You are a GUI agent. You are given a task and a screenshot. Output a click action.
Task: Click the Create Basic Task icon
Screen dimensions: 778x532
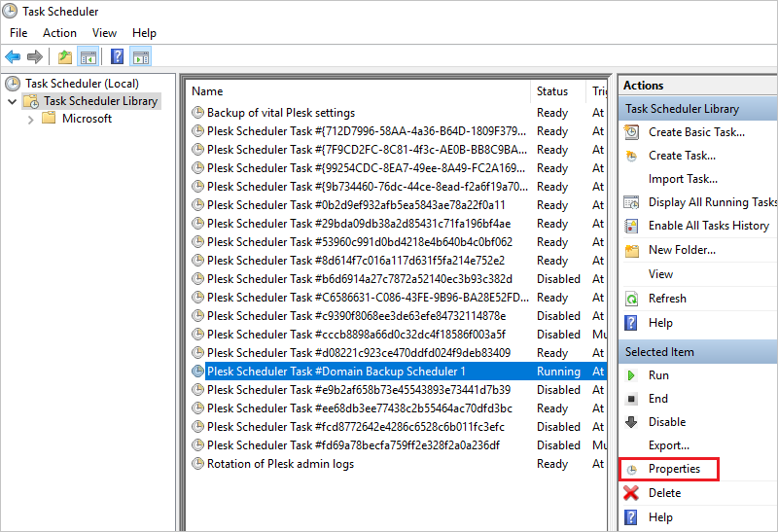[x=632, y=132]
